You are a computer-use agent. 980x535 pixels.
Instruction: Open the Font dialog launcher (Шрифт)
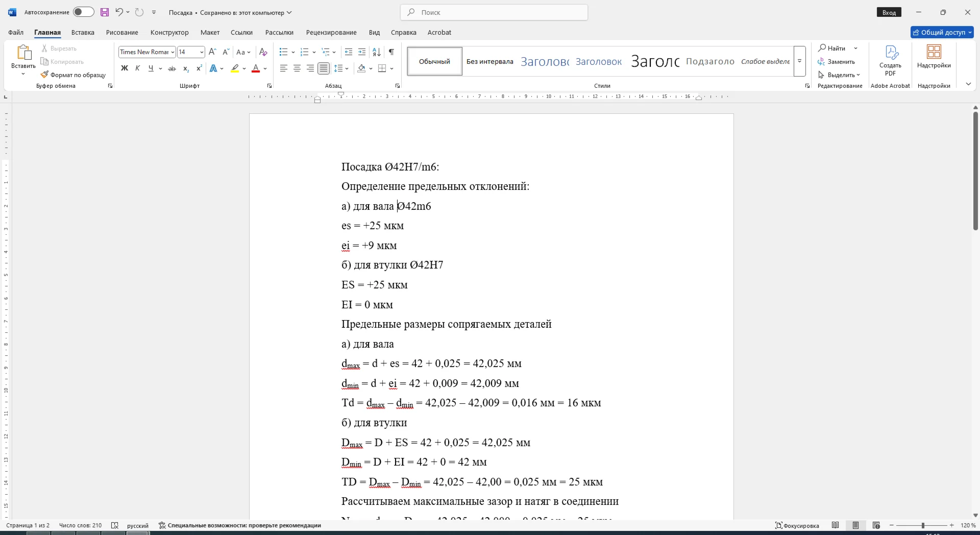pos(269,86)
